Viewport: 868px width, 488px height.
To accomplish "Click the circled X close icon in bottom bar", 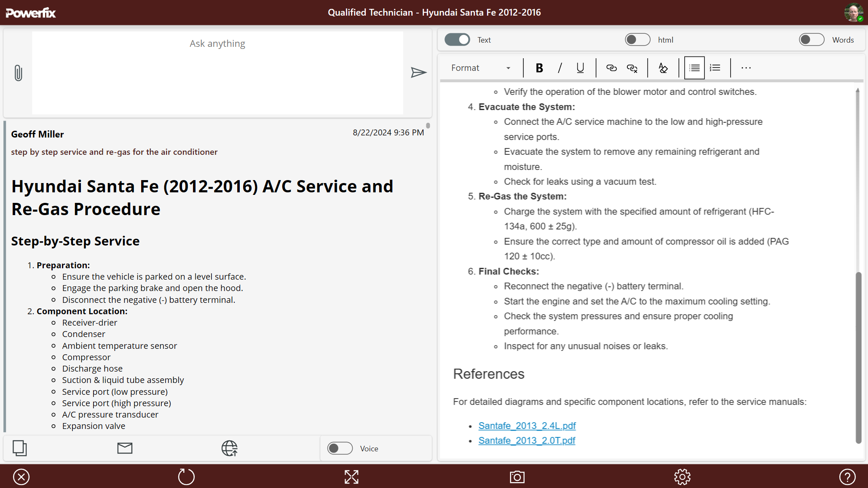I will (21, 477).
